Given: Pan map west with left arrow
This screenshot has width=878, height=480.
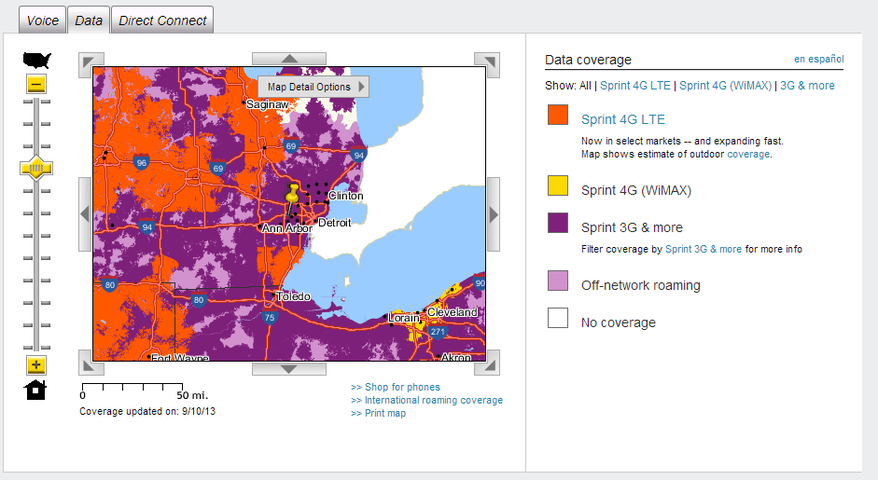Looking at the screenshot, I should [85, 214].
